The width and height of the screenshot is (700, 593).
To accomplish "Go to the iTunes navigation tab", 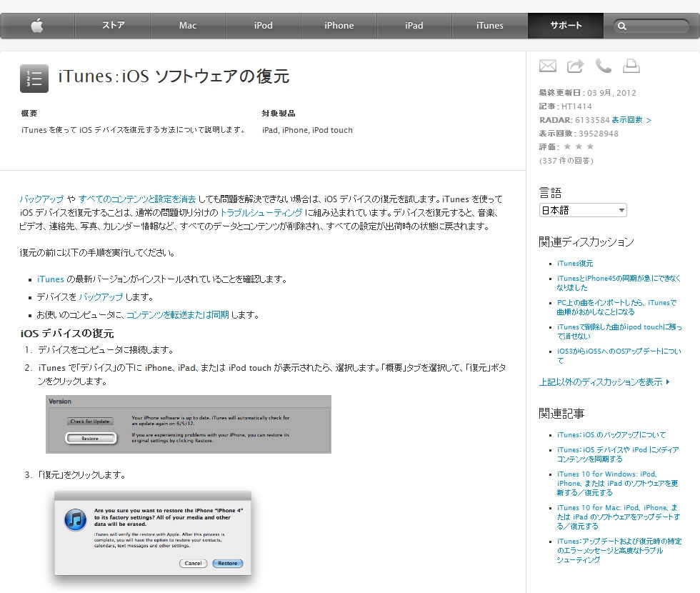I will pos(490,26).
